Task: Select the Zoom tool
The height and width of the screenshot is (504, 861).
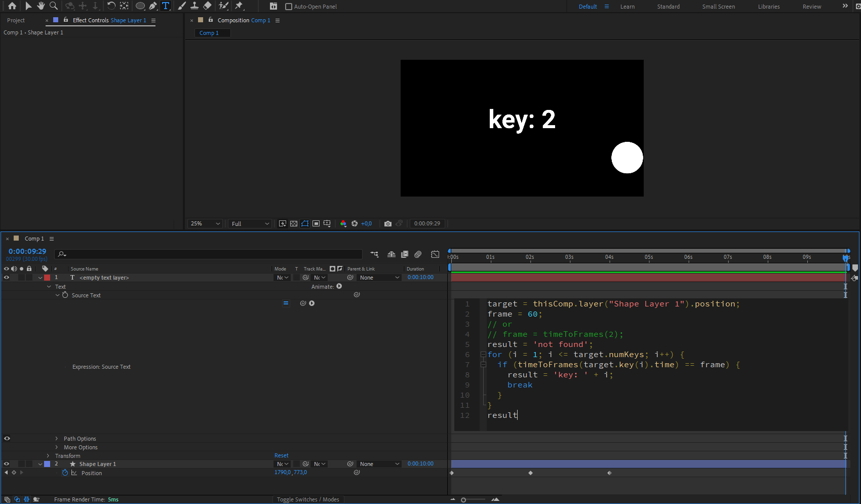Action: [53, 6]
